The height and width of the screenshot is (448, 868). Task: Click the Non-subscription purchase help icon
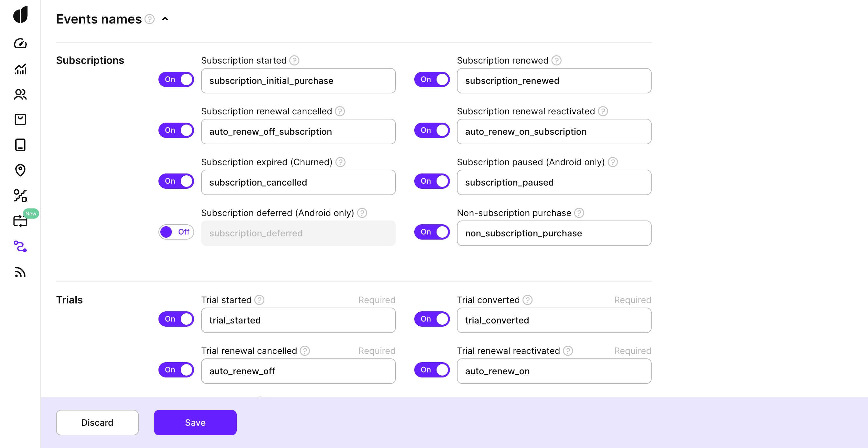click(x=579, y=213)
